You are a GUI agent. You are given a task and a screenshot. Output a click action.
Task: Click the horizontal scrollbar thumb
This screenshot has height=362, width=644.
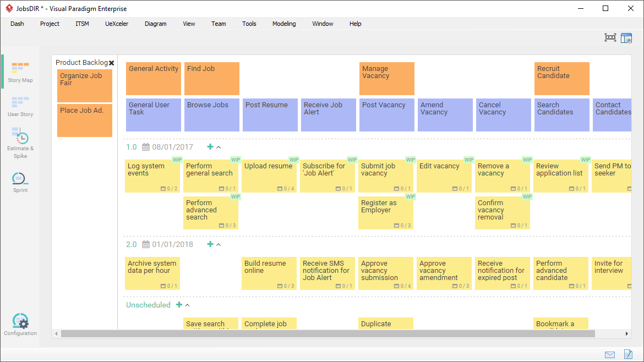pos(328,334)
